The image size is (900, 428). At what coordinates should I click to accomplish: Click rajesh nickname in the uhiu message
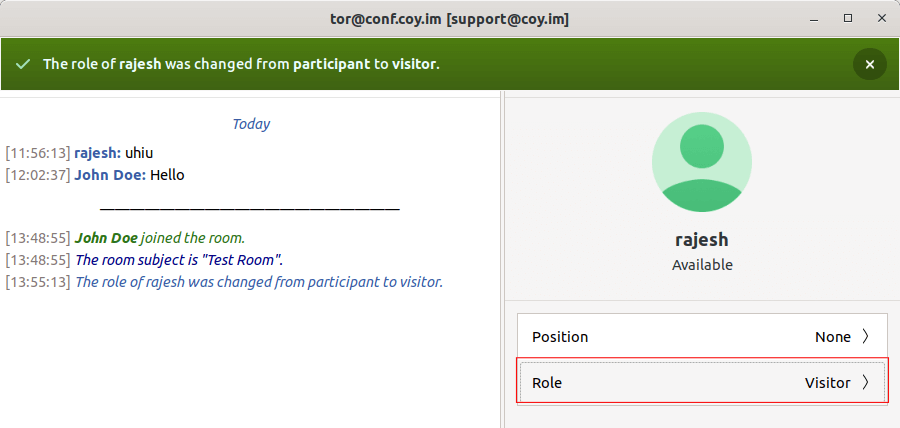97,153
